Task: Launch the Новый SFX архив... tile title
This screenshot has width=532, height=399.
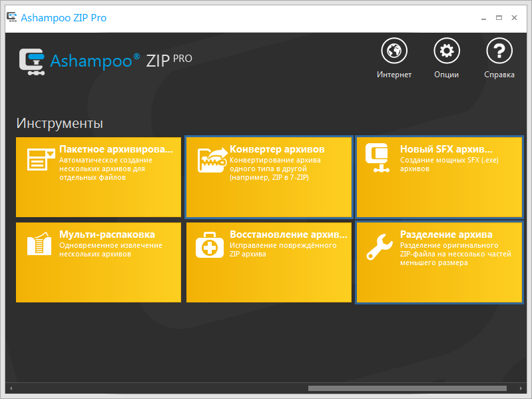Action: click(446, 149)
